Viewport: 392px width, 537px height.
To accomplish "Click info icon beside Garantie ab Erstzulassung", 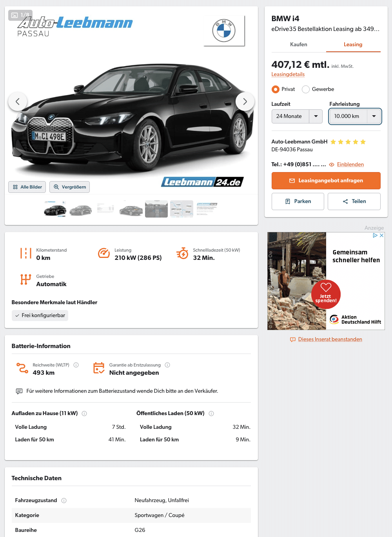I will [x=167, y=365].
